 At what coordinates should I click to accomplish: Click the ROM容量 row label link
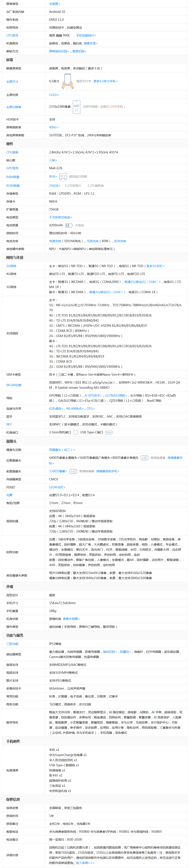pos(13,186)
